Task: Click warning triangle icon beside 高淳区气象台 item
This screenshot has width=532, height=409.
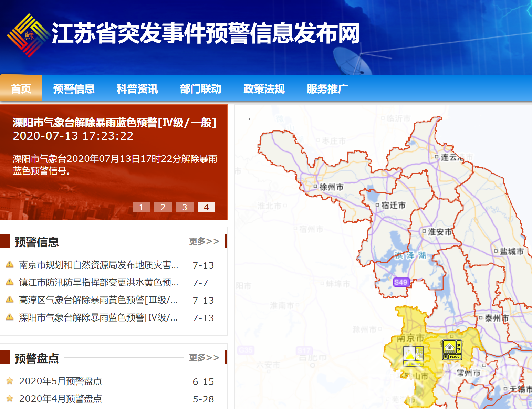Action: point(10,300)
